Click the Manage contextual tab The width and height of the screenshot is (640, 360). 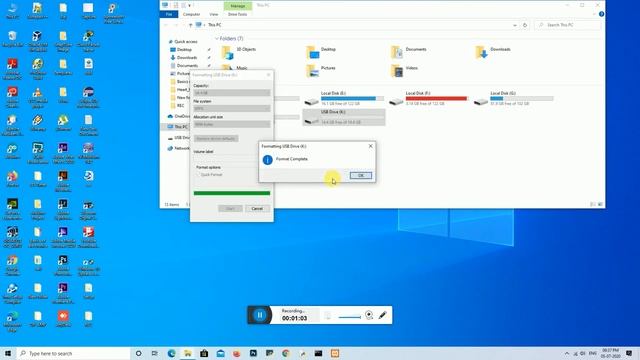238,6
